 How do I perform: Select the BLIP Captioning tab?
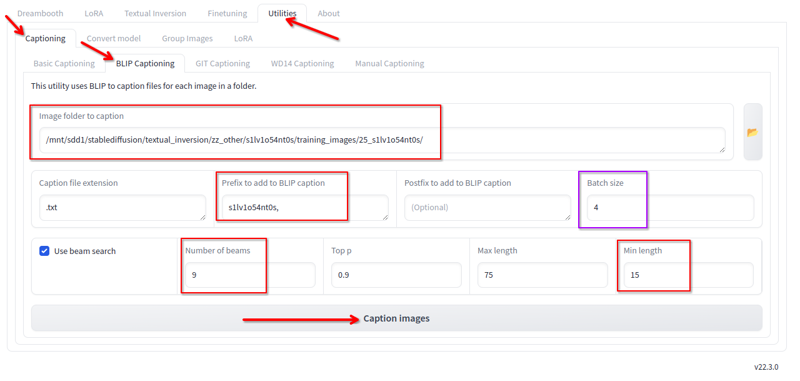point(145,64)
